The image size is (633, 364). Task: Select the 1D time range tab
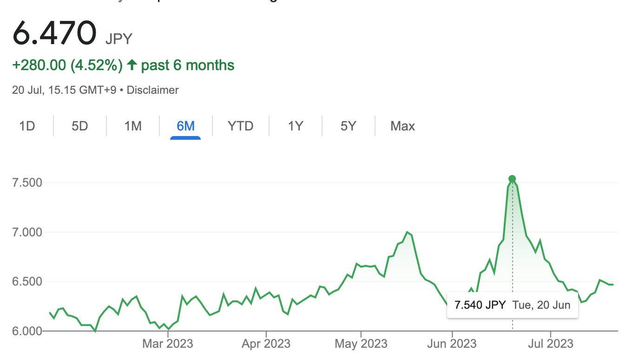[27, 126]
